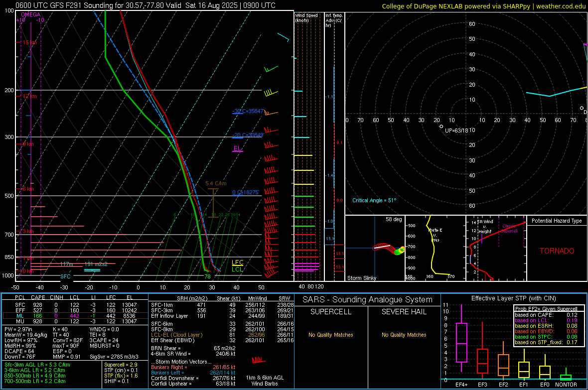Click the Potential Hazard Type header
Screen dimensions: 588x390
tap(557, 221)
